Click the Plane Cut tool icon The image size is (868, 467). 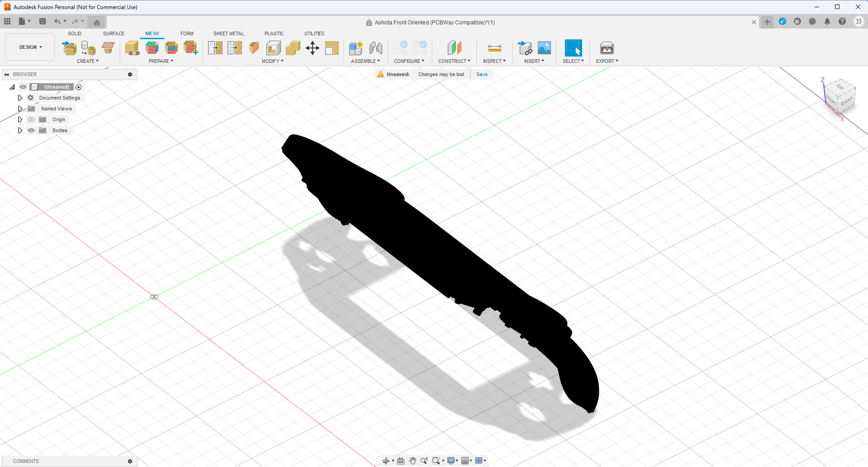(x=254, y=48)
